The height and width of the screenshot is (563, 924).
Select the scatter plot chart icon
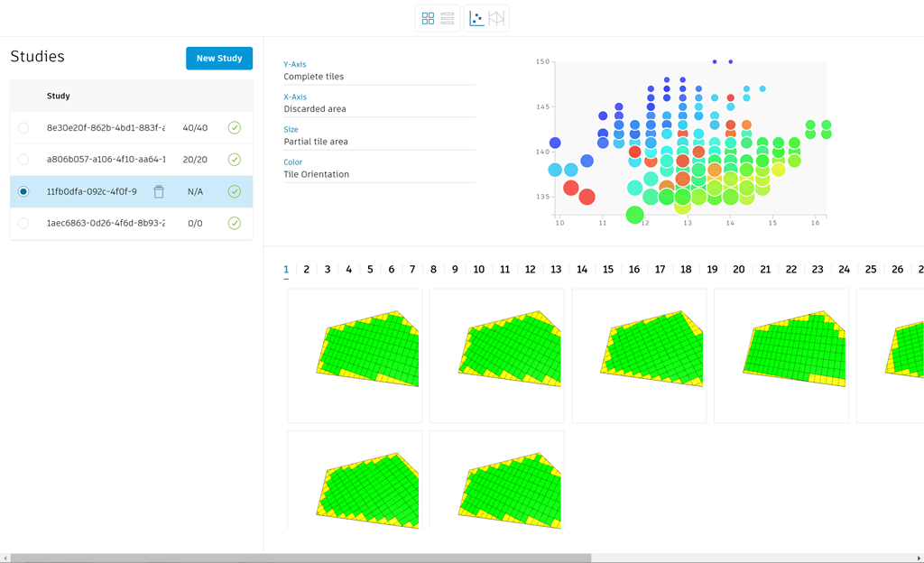pos(476,18)
